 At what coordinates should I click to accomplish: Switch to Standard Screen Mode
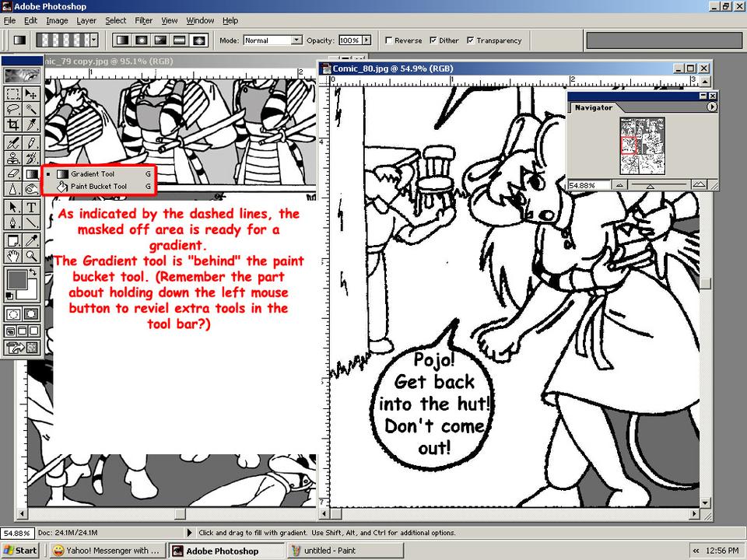(x=10, y=331)
